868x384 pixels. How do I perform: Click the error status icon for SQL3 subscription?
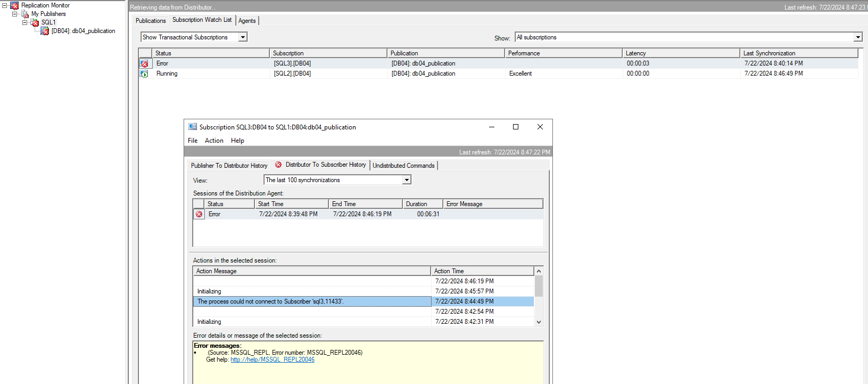144,64
